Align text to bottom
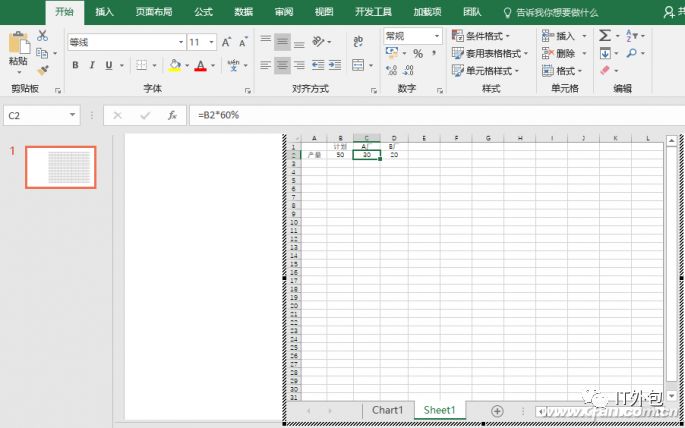This screenshot has height=428, width=685. click(299, 43)
